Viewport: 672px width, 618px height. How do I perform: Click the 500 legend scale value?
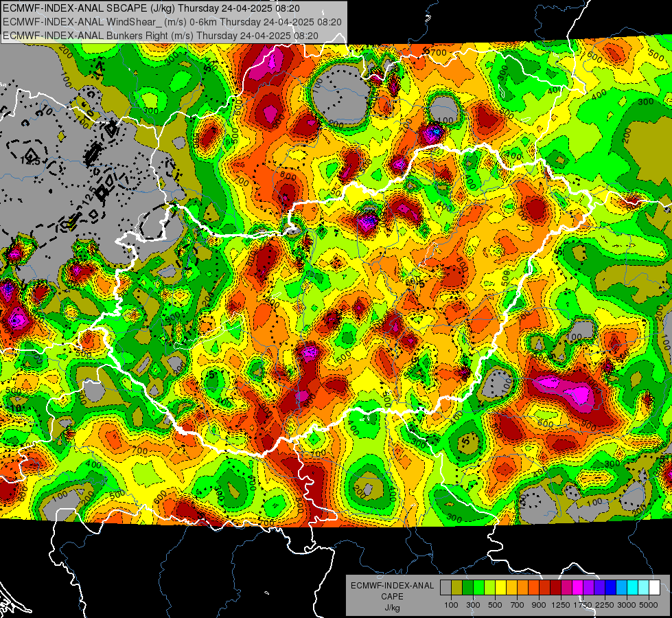coord(495,605)
